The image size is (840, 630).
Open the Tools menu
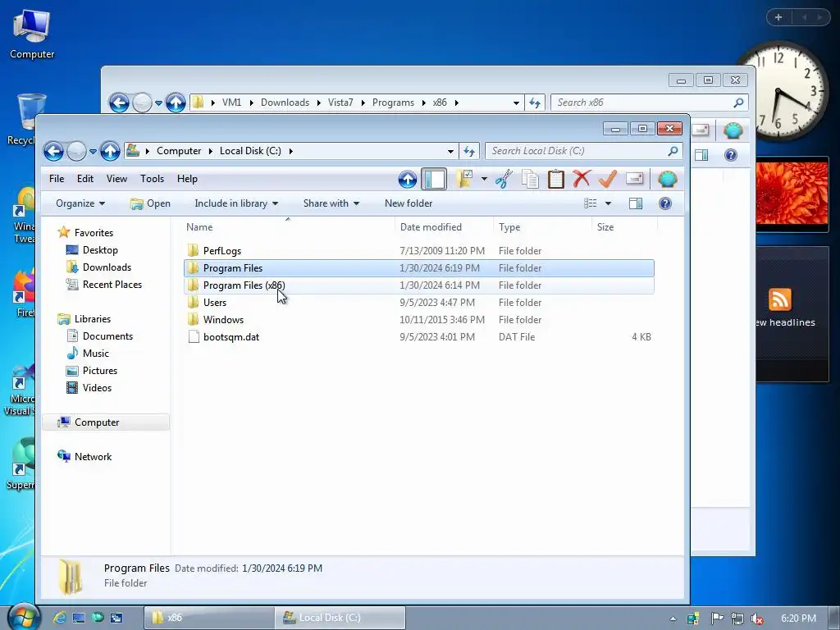(152, 179)
